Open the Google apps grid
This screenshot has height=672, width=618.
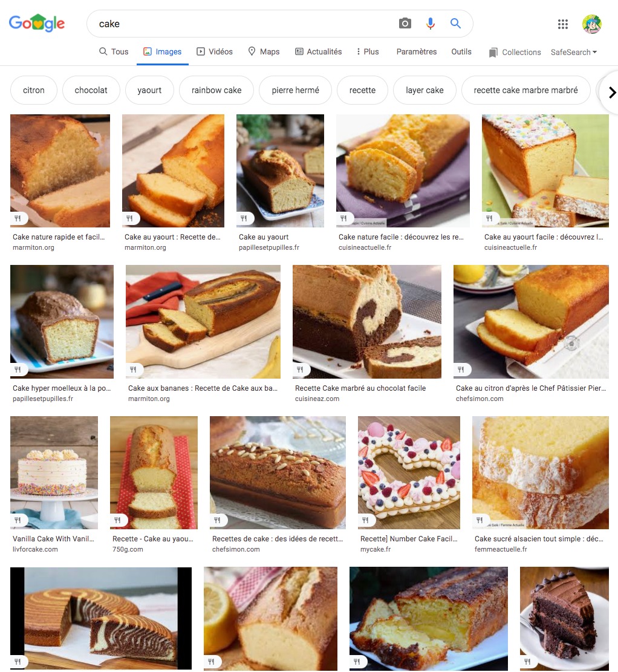point(563,24)
